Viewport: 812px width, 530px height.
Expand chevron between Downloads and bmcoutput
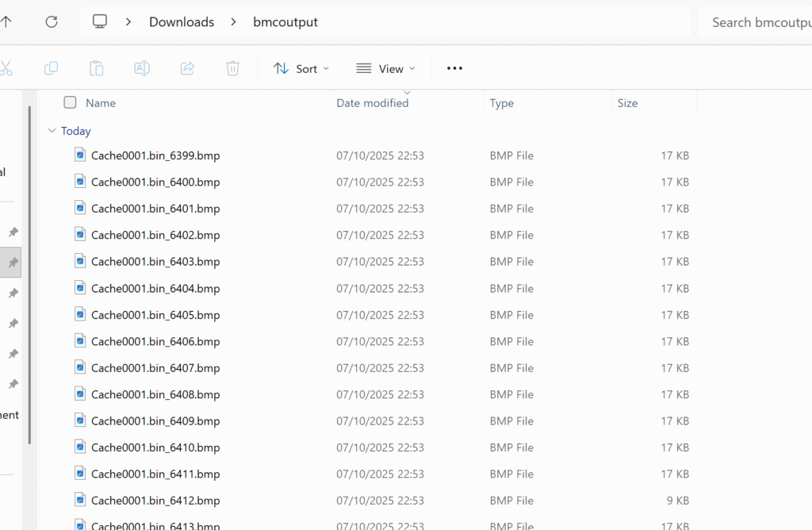click(x=233, y=22)
